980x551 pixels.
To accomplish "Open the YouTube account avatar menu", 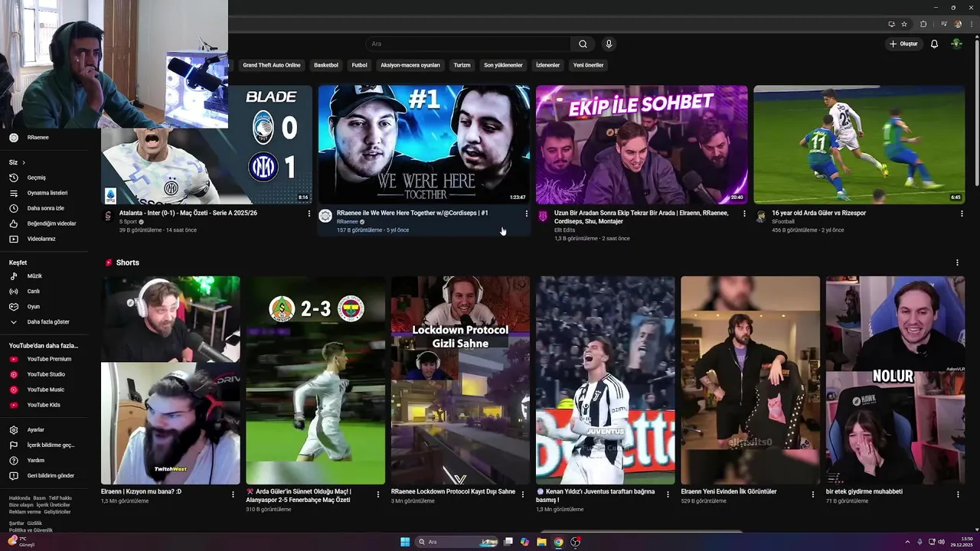I will coord(956,44).
